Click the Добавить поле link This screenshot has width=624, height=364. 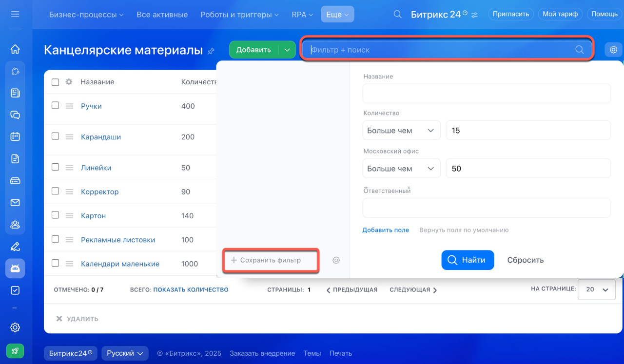pos(386,230)
